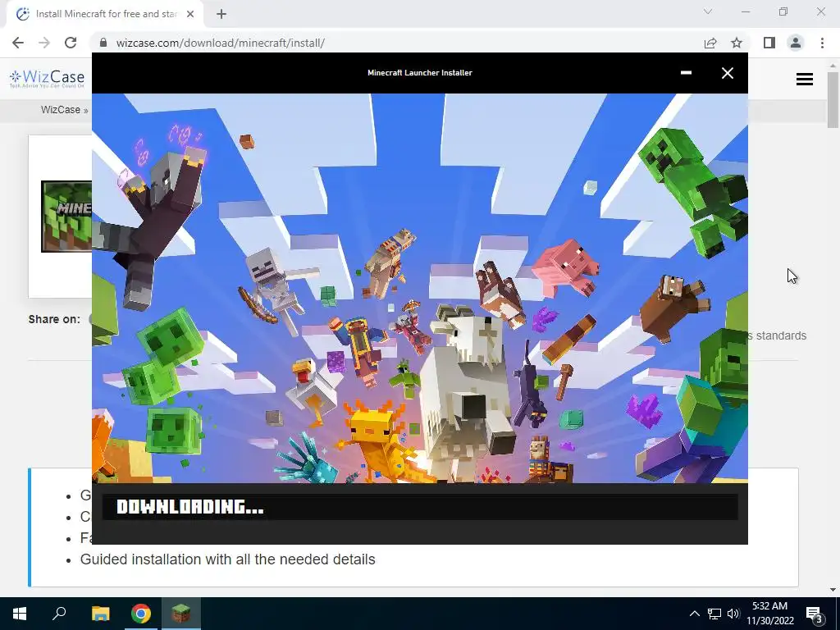
Task: Open Windows notification center
Action: point(815,614)
